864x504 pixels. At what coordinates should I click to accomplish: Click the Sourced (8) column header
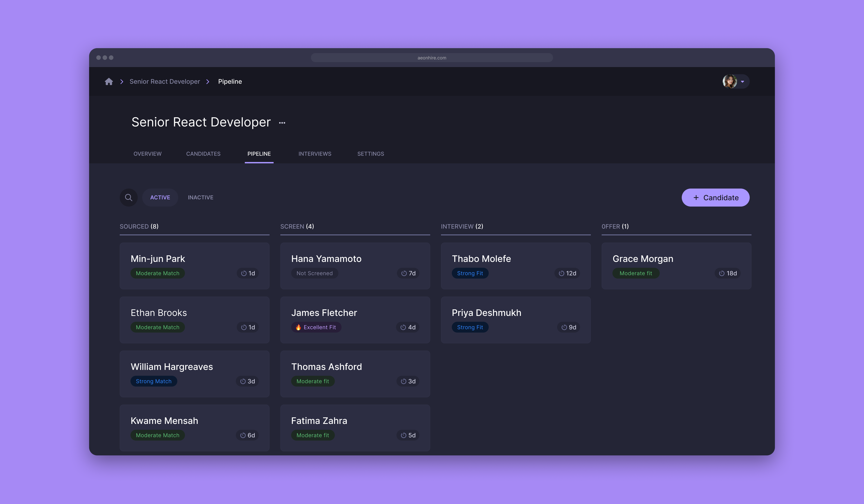pos(139,227)
